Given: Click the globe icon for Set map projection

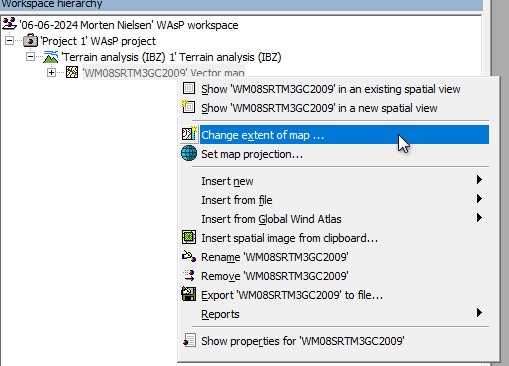Looking at the screenshot, I should pos(189,153).
